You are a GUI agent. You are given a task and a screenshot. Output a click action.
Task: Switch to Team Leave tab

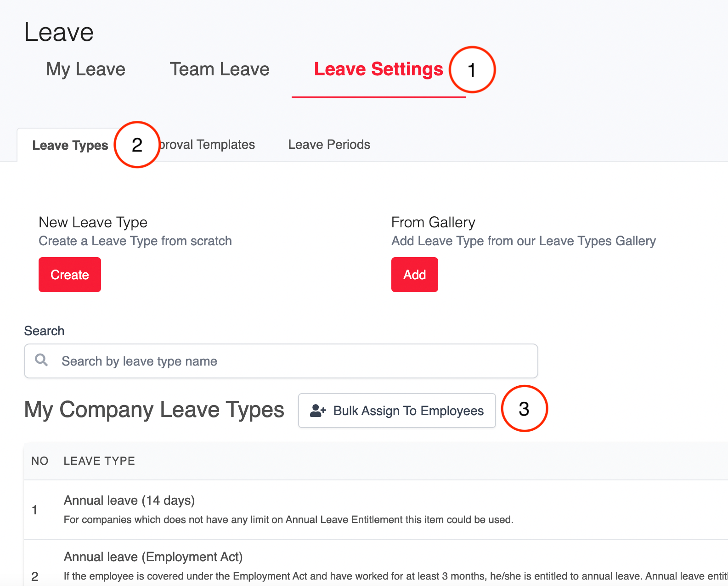coord(220,69)
